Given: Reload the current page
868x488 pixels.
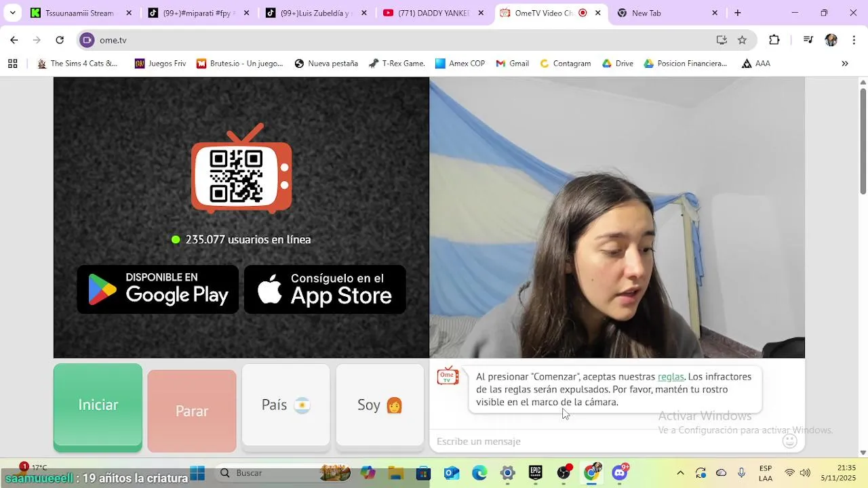Looking at the screenshot, I should 60,40.
